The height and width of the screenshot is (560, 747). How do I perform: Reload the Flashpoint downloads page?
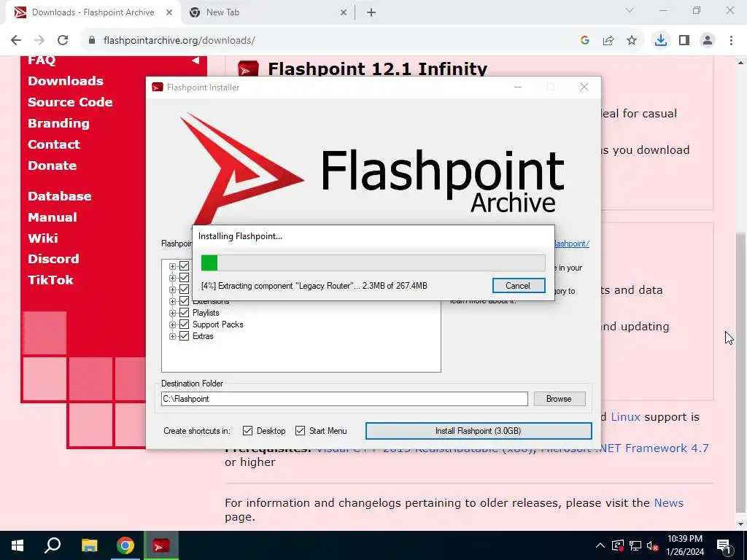coord(63,41)
